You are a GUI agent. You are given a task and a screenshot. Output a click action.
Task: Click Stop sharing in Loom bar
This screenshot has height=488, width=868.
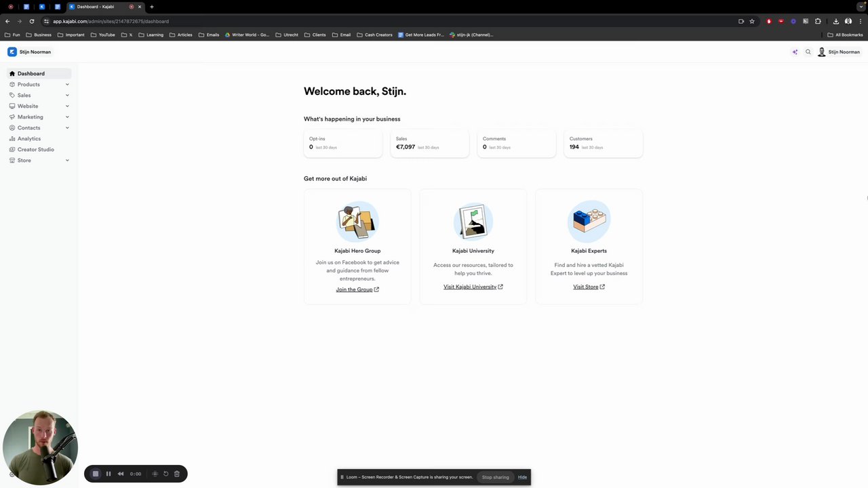495,477
